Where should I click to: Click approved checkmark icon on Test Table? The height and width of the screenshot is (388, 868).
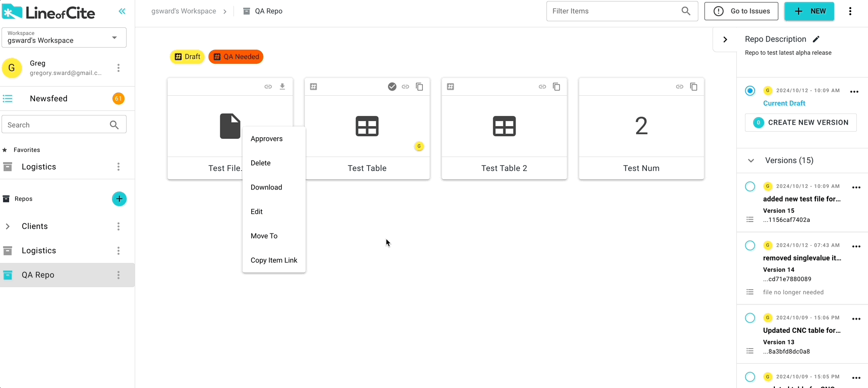click(392, 87)
